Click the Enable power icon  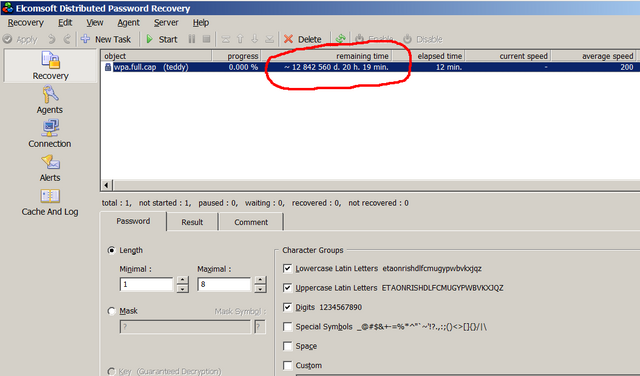pyautogui.click(x=359, y=39)
